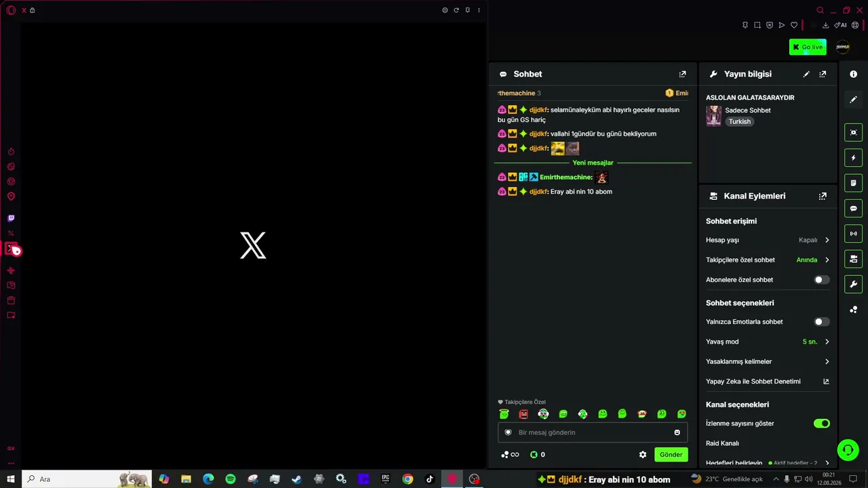Toggle Yalnızca Emotlarla sohbet switch
Image resolution: width=868 pixels, height=488 pixels.
pos(821,322)
